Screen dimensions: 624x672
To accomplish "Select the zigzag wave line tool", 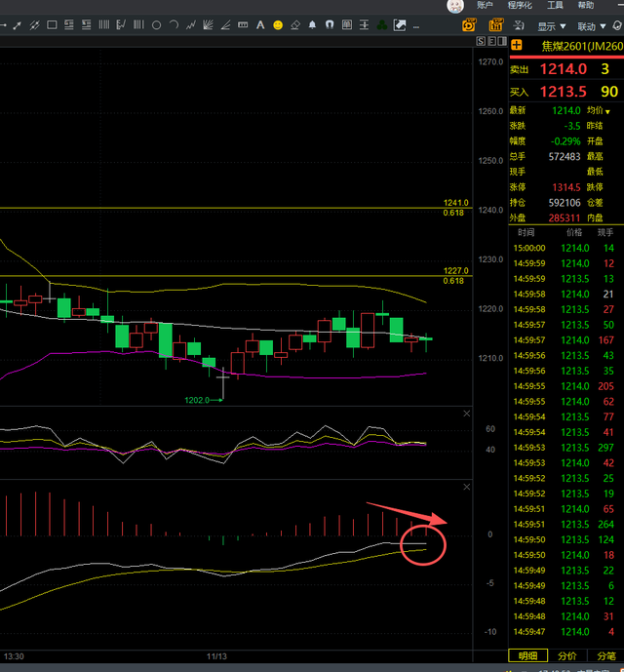I will [x=191, y=25].
